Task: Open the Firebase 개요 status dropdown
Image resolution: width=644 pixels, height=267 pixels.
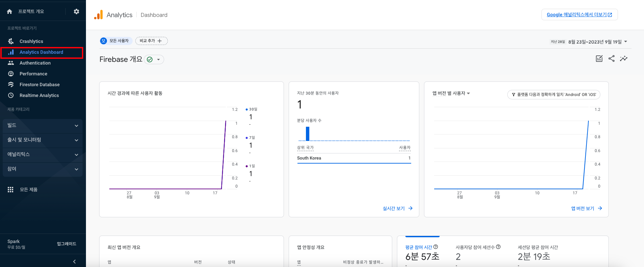Action: click(x=154, y=59)
